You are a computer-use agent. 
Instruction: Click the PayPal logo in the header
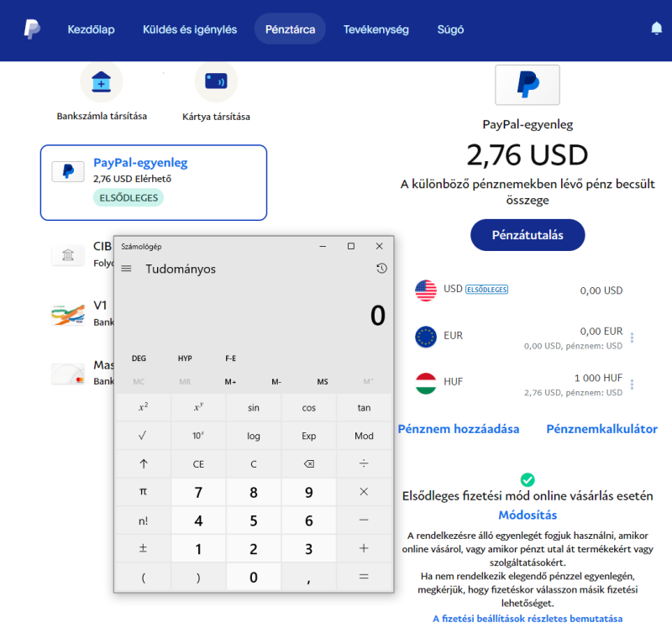32,29
